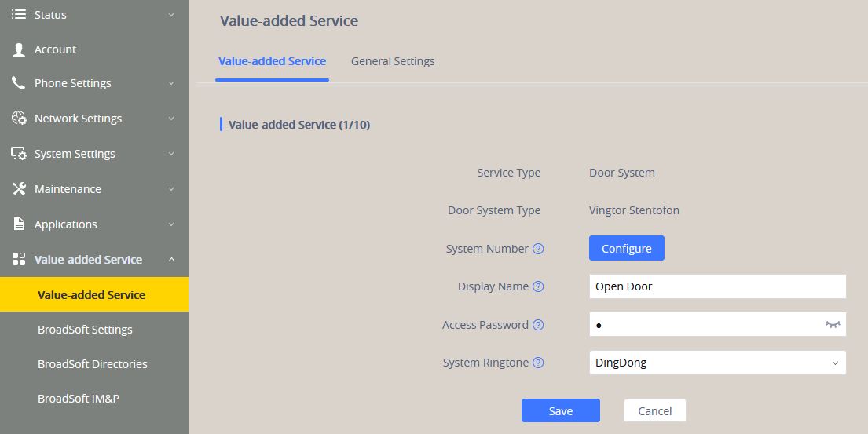Screen dimensions: 868x434
Task: Save the door system settings
Action: [x=560, y=411]
